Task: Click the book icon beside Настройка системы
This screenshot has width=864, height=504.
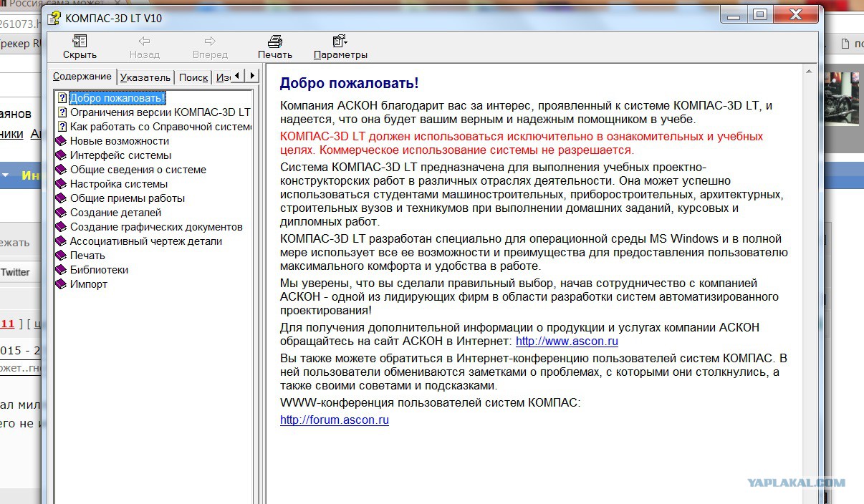Action: coord(62,184)
